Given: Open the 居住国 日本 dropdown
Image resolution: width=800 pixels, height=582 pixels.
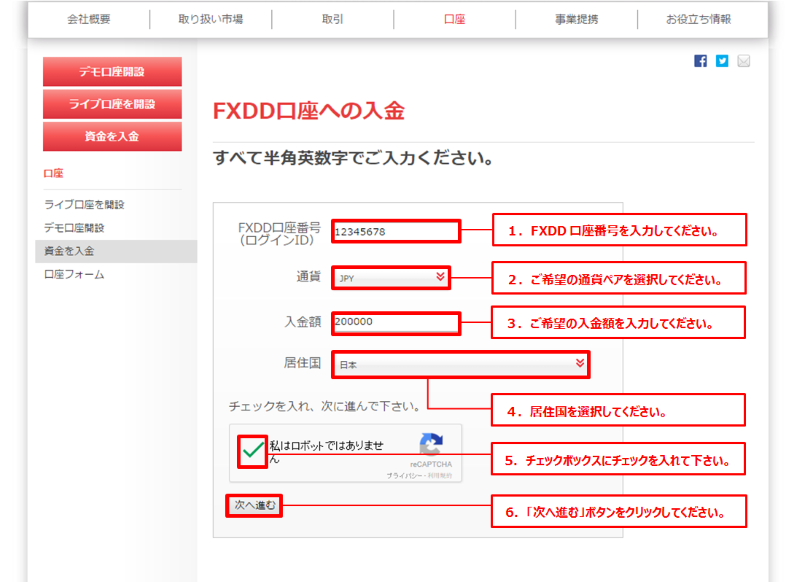Looking at the screenshot, I should click(x=461, y=364).
